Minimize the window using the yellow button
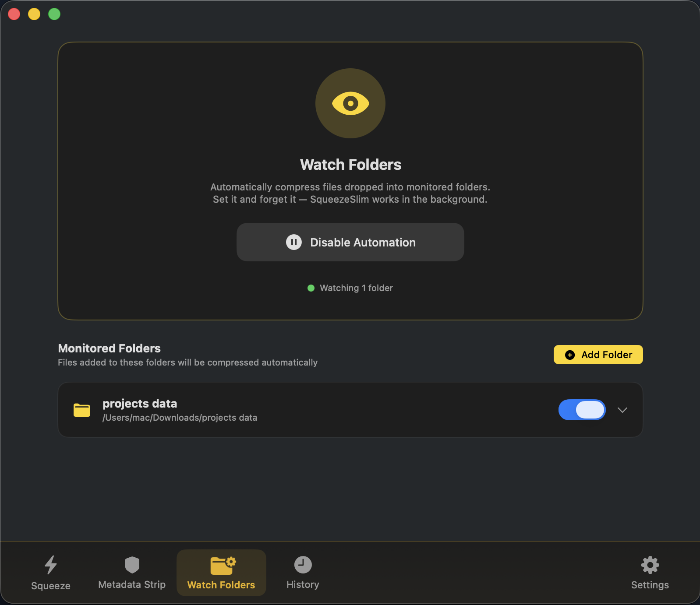The image size is (700, 605). [x=34, y=14]
